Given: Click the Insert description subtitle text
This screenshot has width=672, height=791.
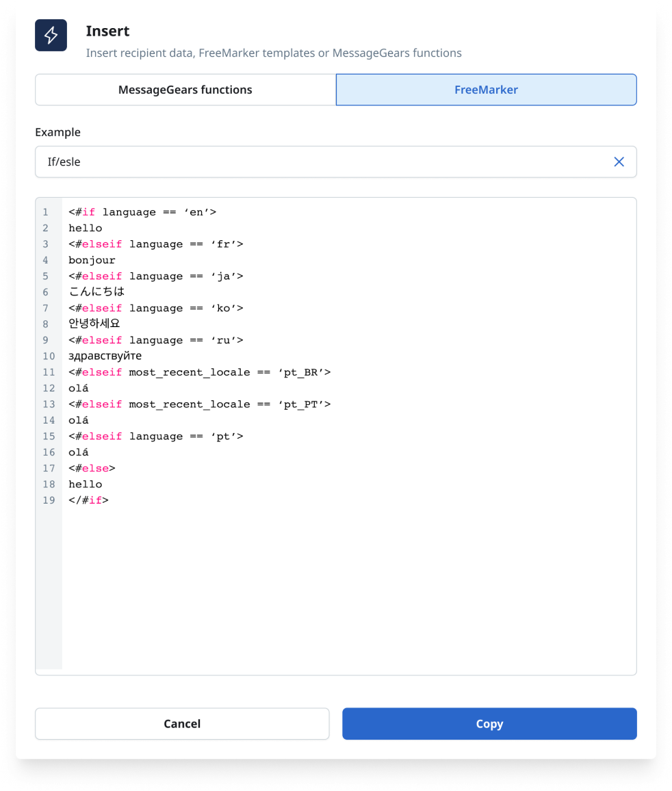Looking at the screenshot, I should pos(274,53).
